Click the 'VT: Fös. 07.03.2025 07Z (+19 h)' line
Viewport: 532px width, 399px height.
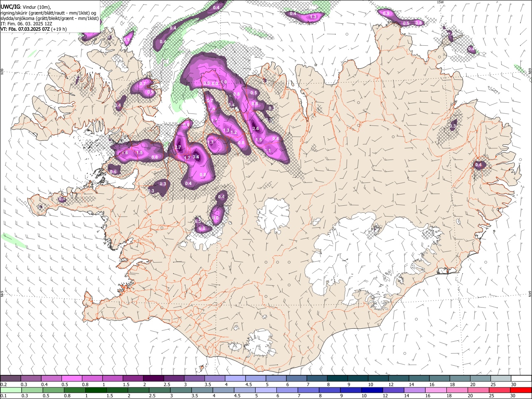coord(34,30)
